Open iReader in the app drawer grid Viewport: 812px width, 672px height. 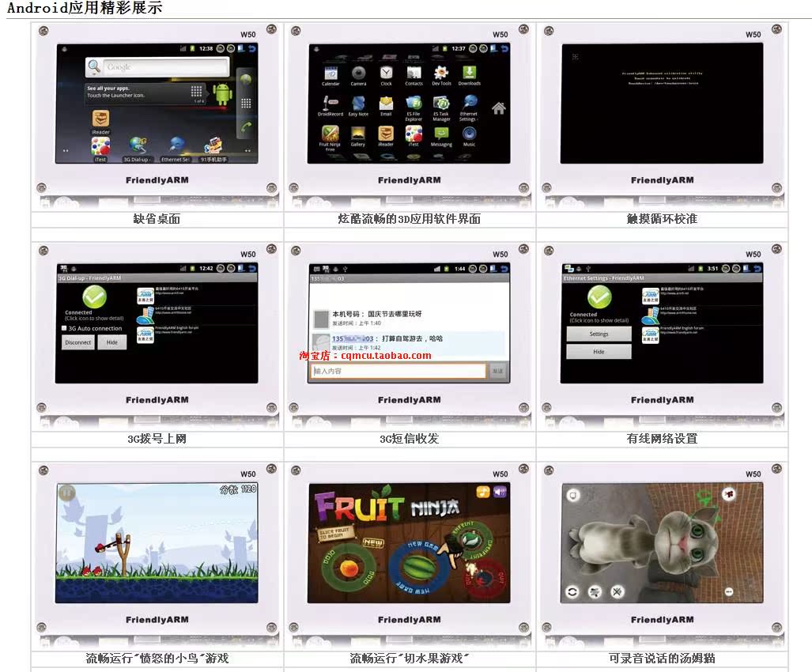tap(387, 136)
